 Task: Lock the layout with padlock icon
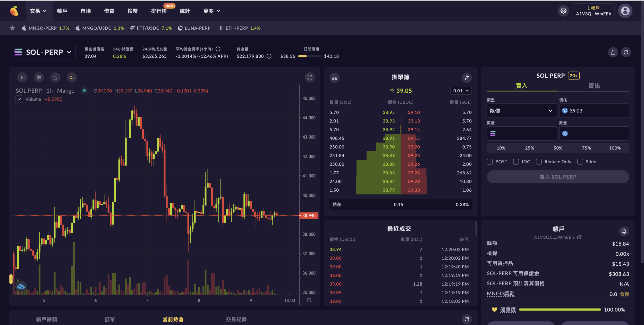613,52
